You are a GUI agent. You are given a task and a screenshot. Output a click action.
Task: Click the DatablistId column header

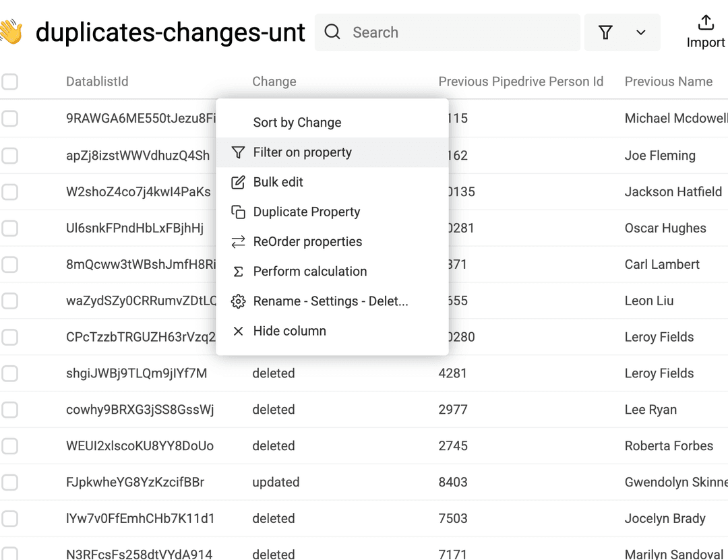click(96, 82)
